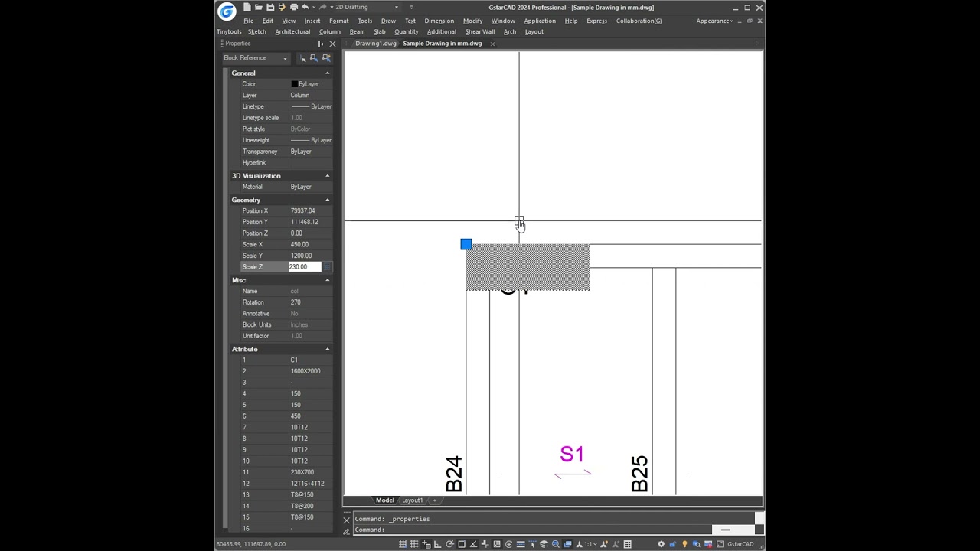The width and height of the screenshot is (980, 551).
Task: Collapse the Geometry section
Action: click(x=328, y=200)
